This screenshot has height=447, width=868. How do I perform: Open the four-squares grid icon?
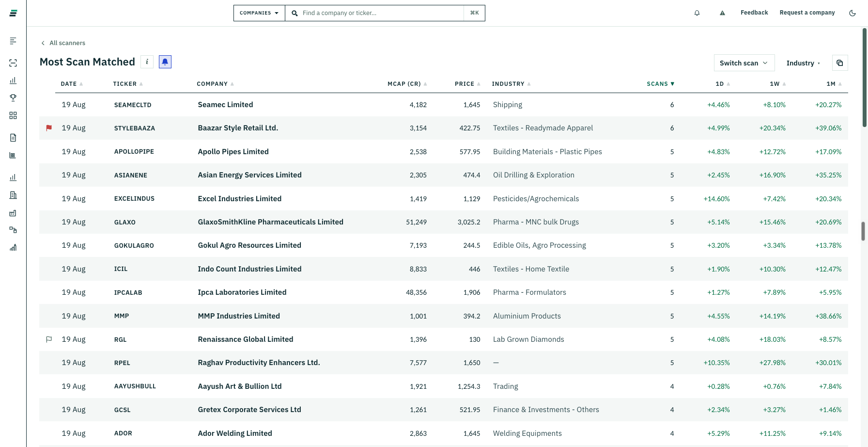point(13,115)
